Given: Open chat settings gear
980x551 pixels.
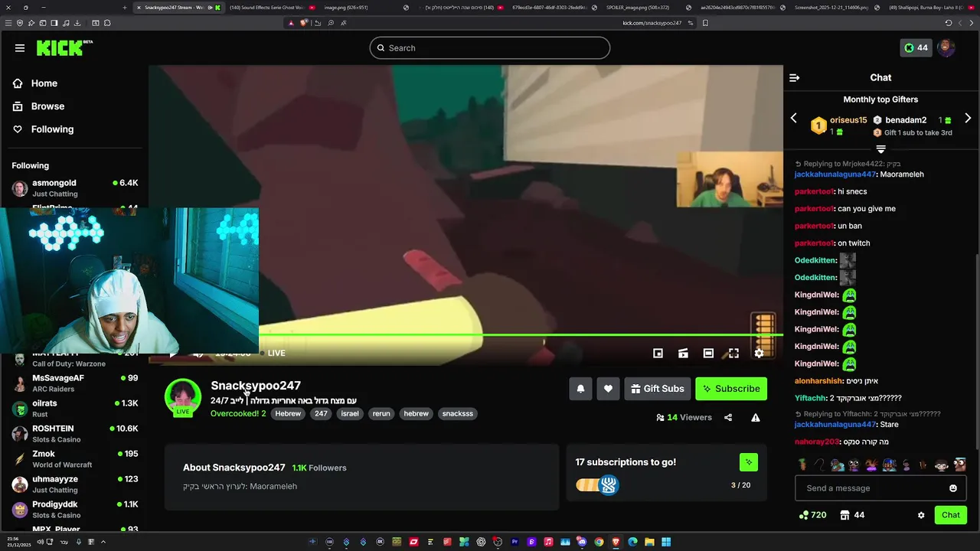Looking at the screenshot, I should [921, 516].
